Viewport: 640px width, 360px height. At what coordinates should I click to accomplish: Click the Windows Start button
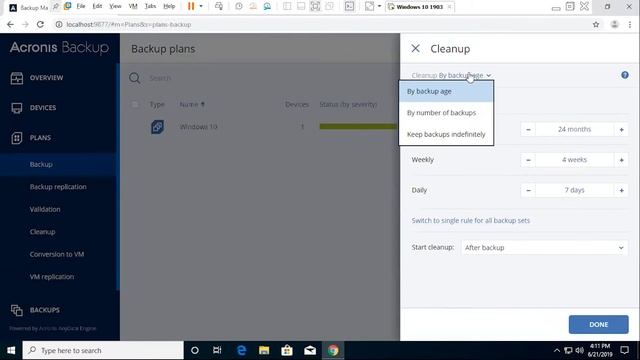click(11, 351)
